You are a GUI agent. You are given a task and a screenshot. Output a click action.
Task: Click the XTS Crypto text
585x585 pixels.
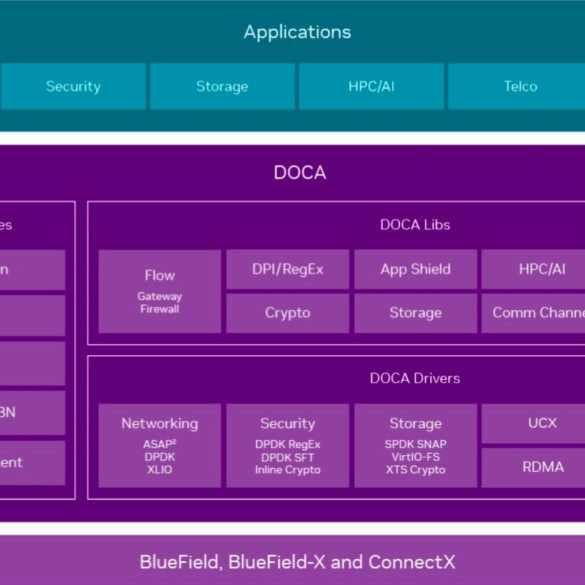coord(416,470)
